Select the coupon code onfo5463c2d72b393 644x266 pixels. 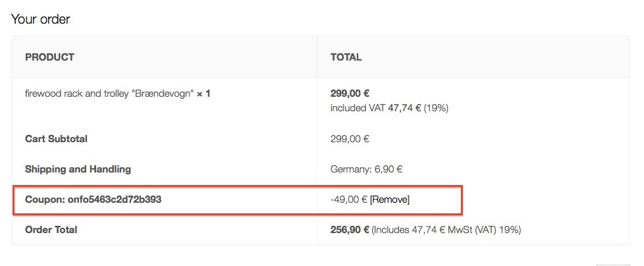point(115,199)
